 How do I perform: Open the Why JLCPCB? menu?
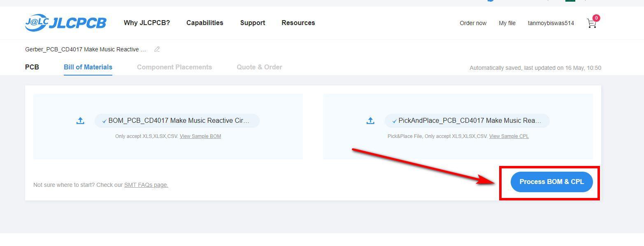[x=147, y=23]
